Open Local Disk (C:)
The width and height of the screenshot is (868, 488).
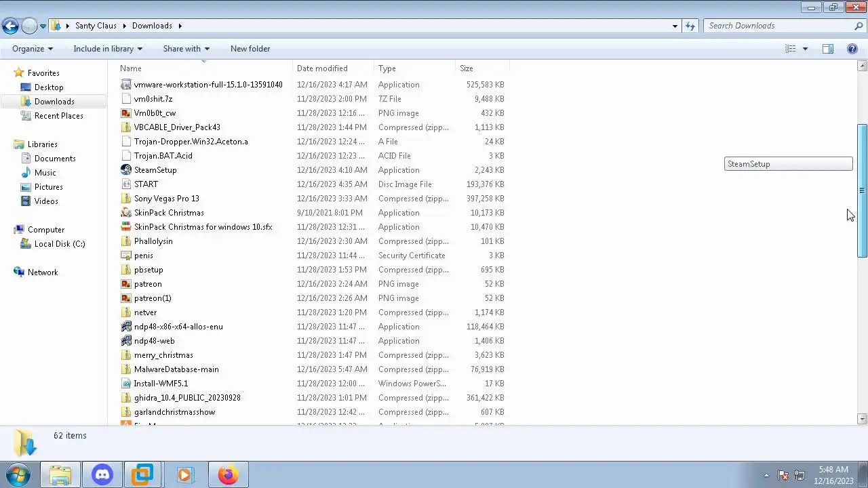pyautogui.click(x=60, y=244)
